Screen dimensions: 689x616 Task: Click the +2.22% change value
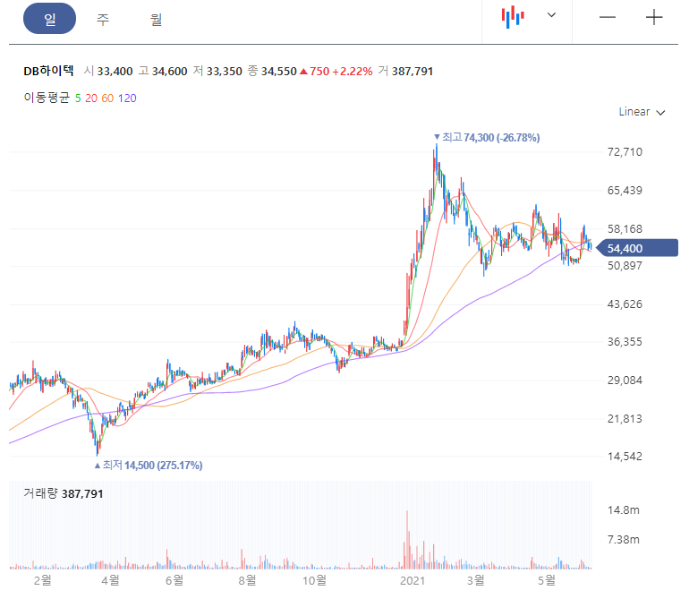click(353, 72)
